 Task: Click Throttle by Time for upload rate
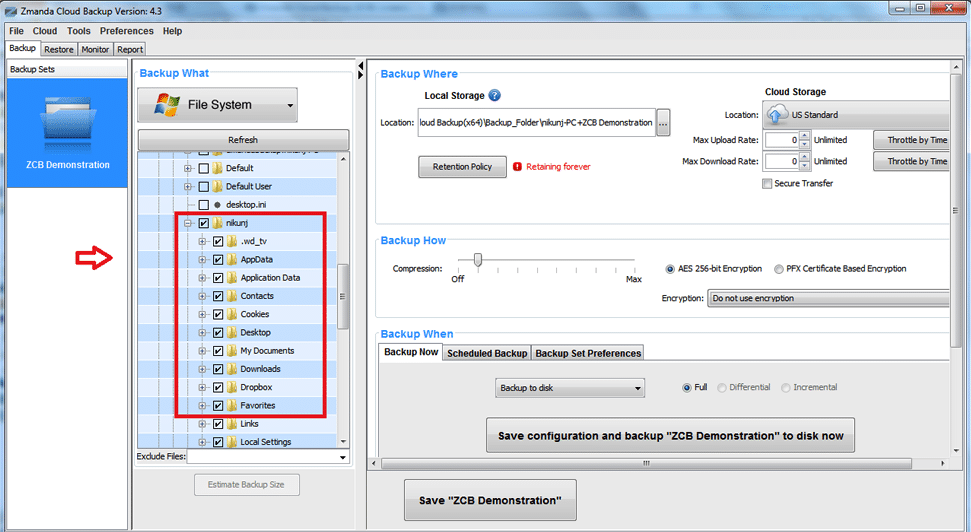912,140
